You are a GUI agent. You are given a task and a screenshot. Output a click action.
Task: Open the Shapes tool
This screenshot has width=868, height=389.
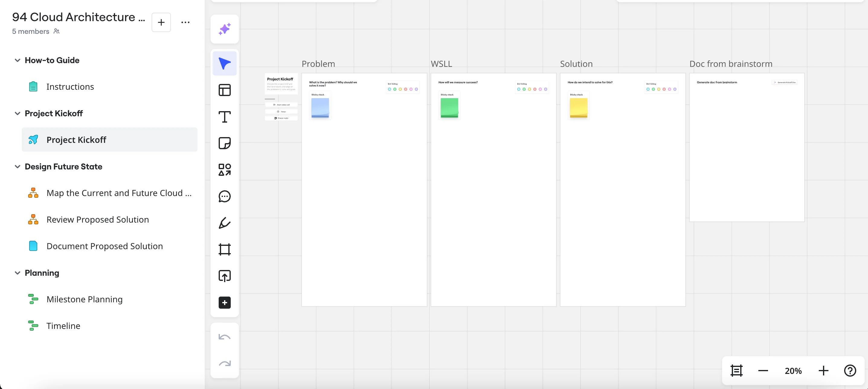(x=224, y=169)
